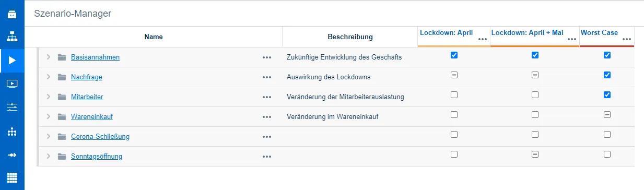
Task: Open the node tree sidebar icon
Action: 12,132
